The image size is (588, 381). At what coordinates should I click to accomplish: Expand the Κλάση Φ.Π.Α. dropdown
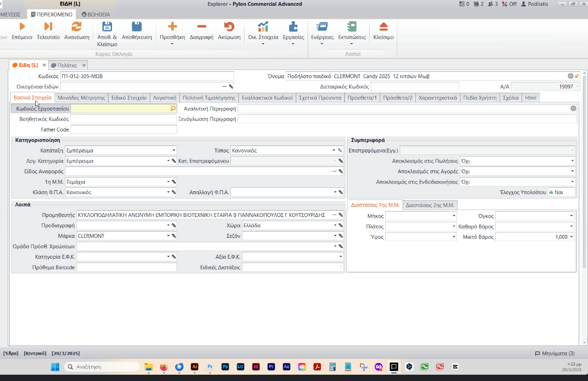click(x=168, y=192)
